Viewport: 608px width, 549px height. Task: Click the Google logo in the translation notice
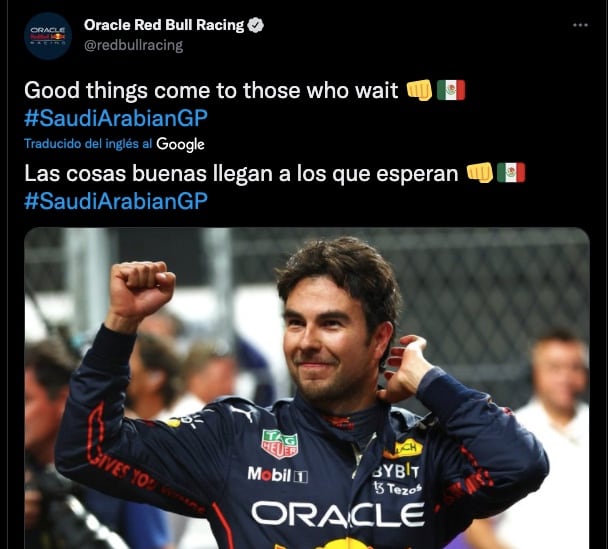pos(180,144)
